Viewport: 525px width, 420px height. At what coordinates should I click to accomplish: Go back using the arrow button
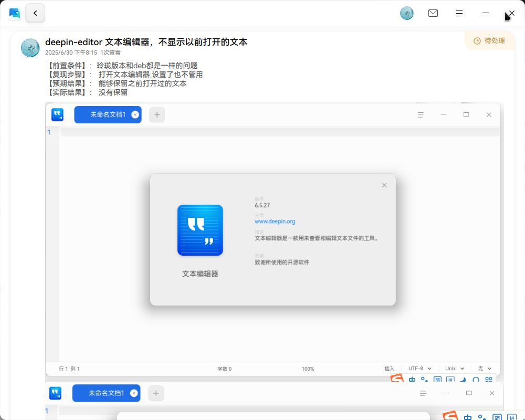point(35,14)
